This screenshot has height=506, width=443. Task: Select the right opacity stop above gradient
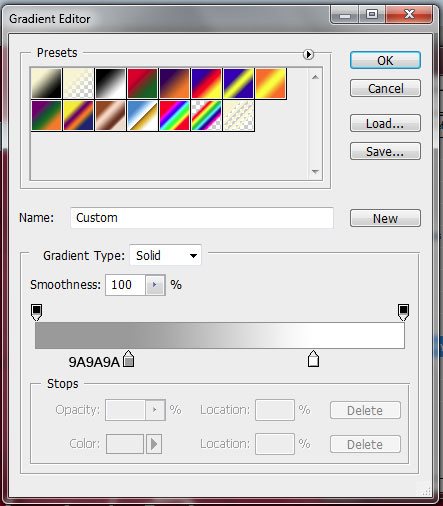point(404,312)
